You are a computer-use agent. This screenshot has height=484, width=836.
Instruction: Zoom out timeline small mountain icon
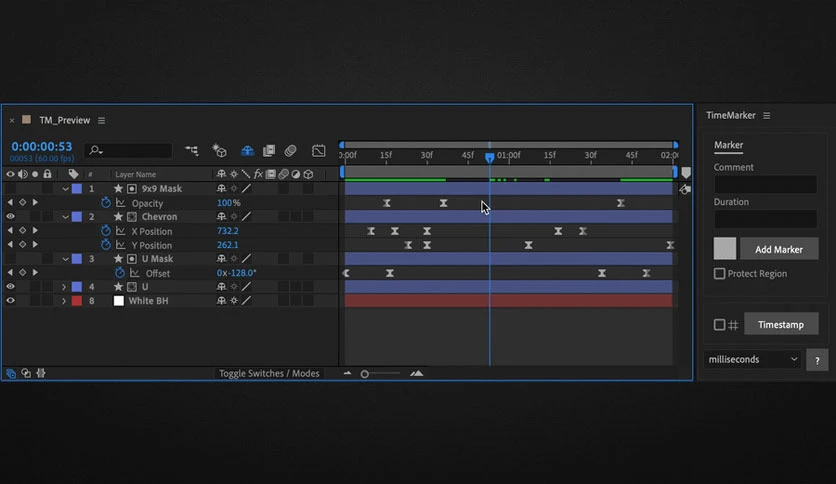tap(347, 373)
